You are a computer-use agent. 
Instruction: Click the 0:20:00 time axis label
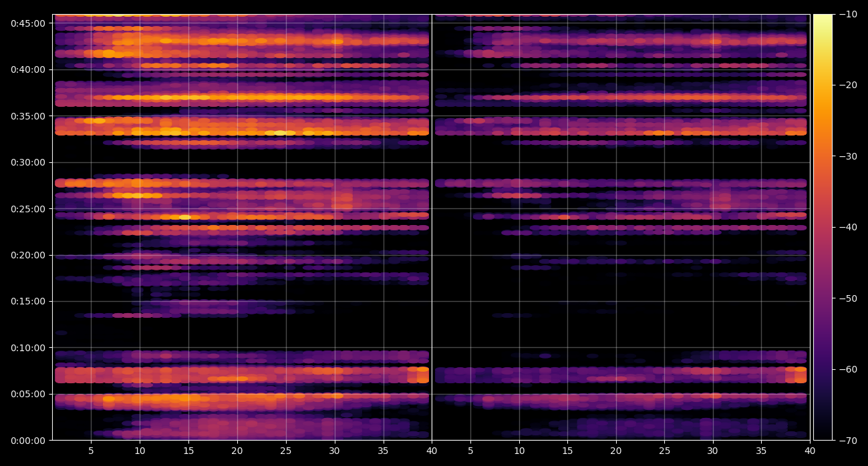(x=28, y=255)
